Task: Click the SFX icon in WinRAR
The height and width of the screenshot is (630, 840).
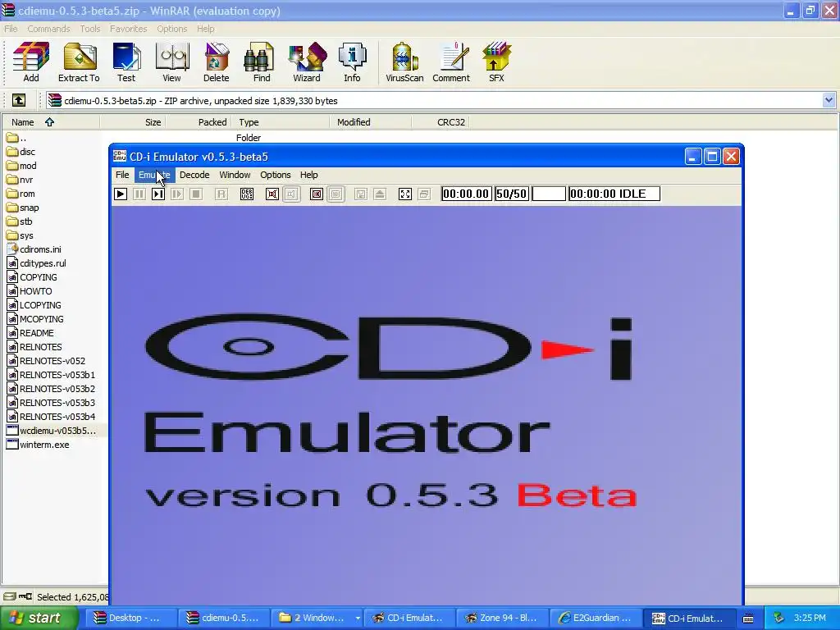Action: click(496, 62)
